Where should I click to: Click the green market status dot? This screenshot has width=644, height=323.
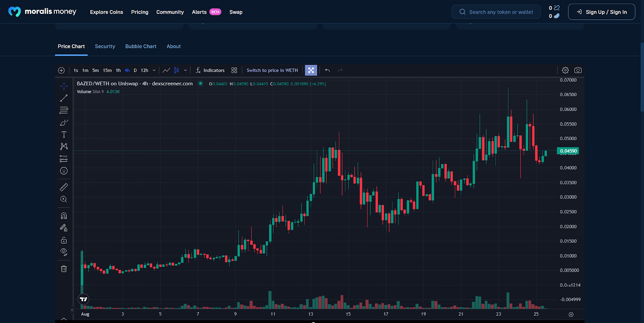point(200,84)
